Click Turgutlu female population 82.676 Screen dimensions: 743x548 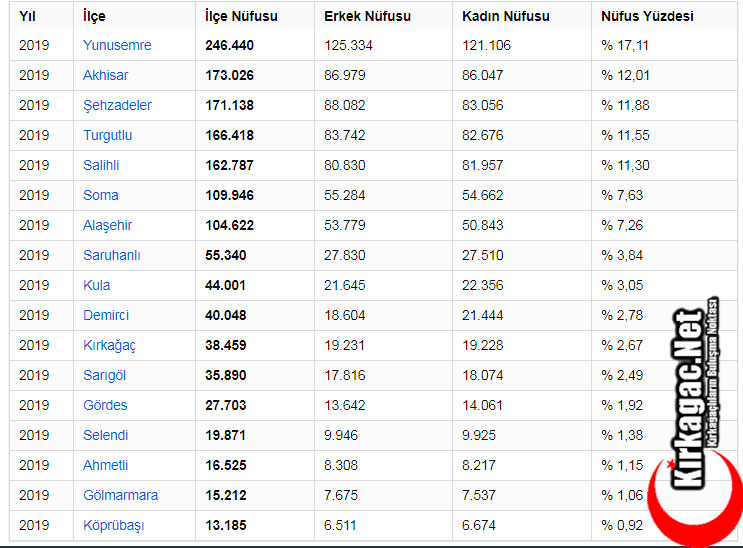[482, 136]
